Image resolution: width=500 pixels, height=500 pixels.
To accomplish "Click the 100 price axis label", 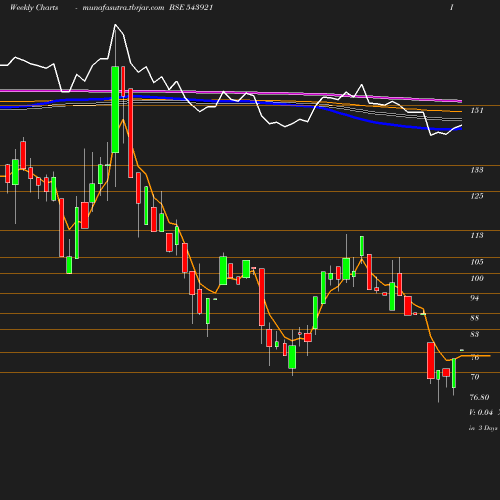I will click(477, 278).
